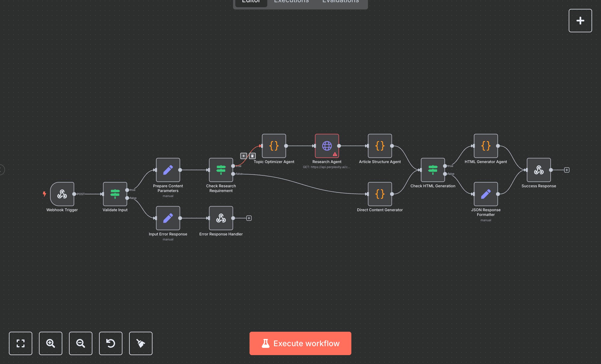Delete the connection to Topic Optimizer Agent

(x=252, y=156)
